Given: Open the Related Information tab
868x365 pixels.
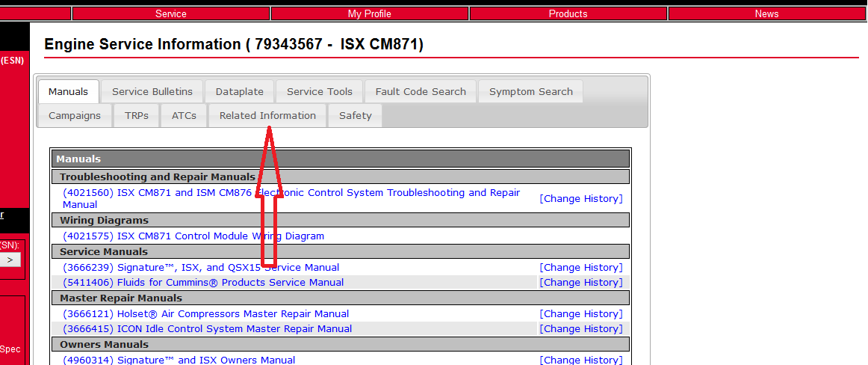Looking at the screenshot, I should pos(268,116).
